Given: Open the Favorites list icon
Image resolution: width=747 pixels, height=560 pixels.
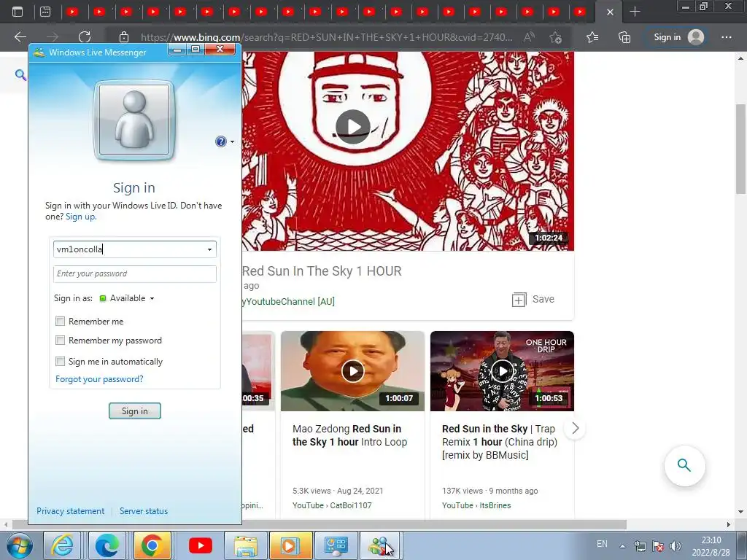Looking at the screenshot, I should [592, 37].
